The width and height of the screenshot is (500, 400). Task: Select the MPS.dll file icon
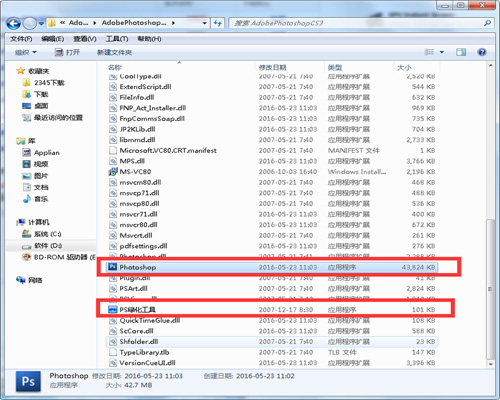click(113, 161)
